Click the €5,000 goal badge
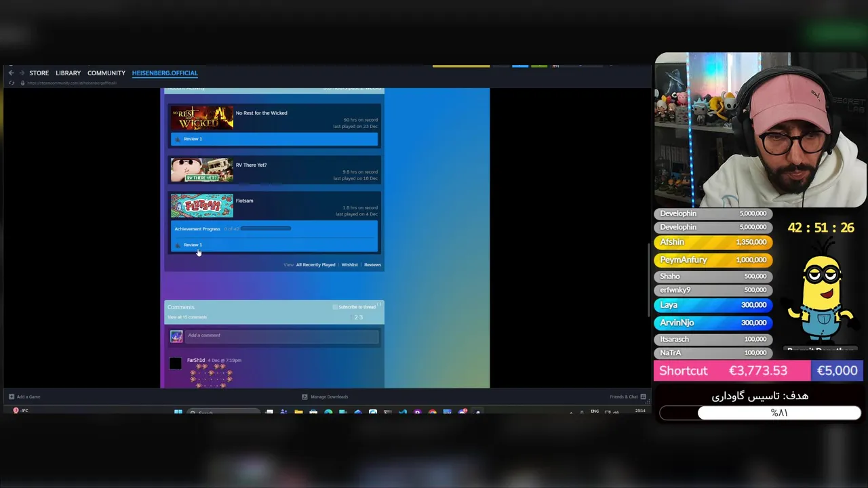 tap(837, 371)
